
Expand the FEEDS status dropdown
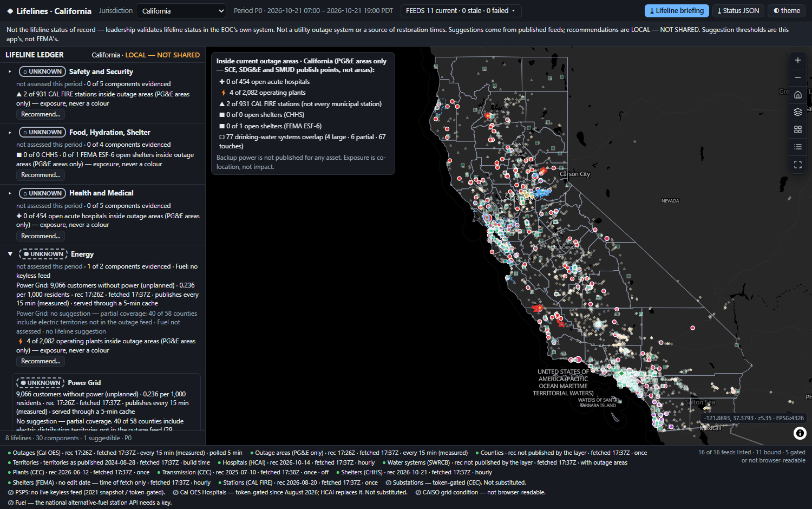(x=461, y=11)
